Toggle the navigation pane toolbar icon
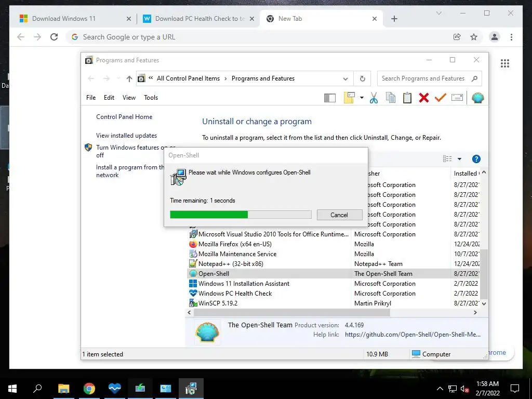 coord(330,98)
